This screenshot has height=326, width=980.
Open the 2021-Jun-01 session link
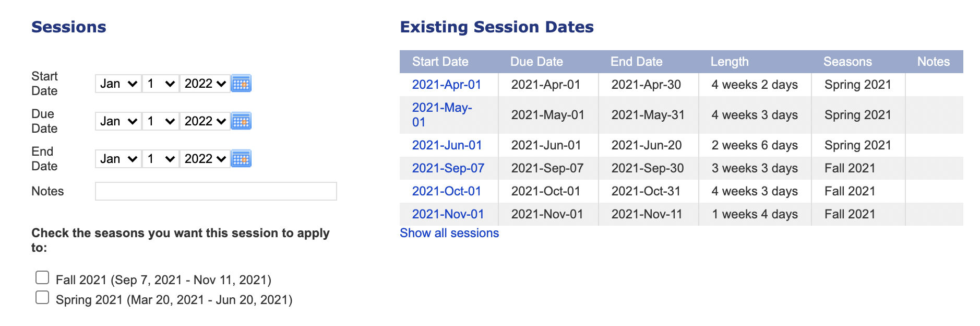coord(447,145)
